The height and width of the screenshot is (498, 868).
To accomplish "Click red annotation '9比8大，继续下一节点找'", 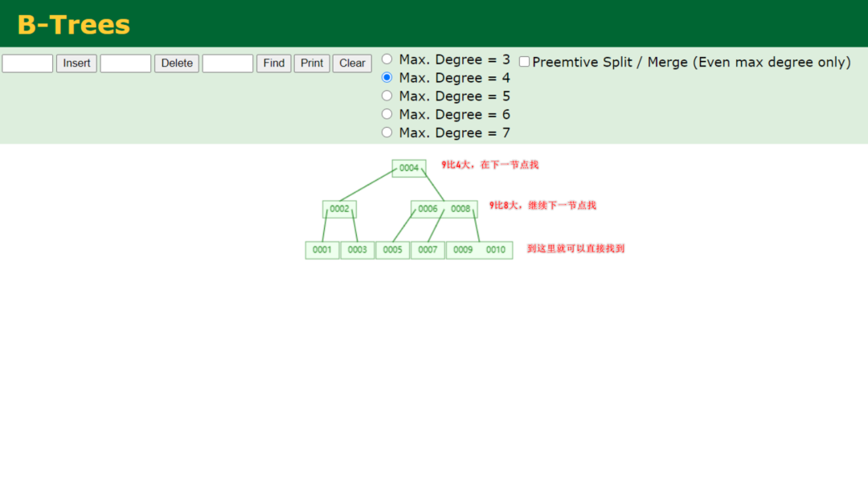I will (542, 206).
